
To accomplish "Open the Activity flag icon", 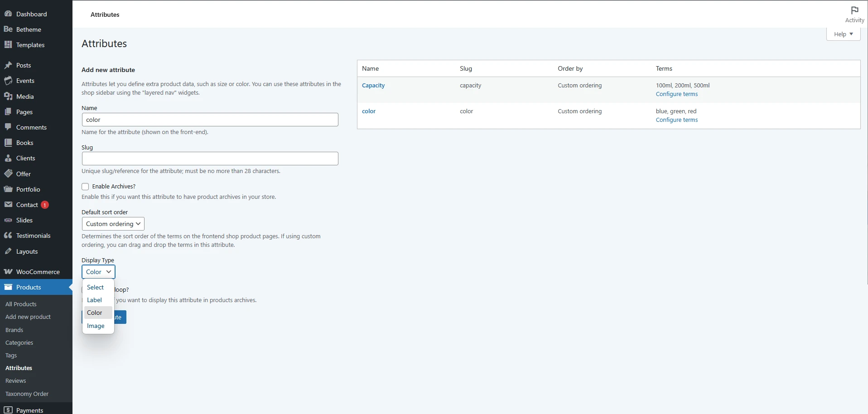I will (x=854, y=10).
